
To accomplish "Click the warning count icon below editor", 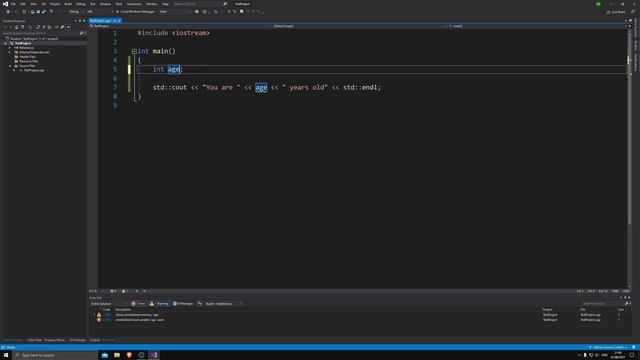I will (124, 291).
